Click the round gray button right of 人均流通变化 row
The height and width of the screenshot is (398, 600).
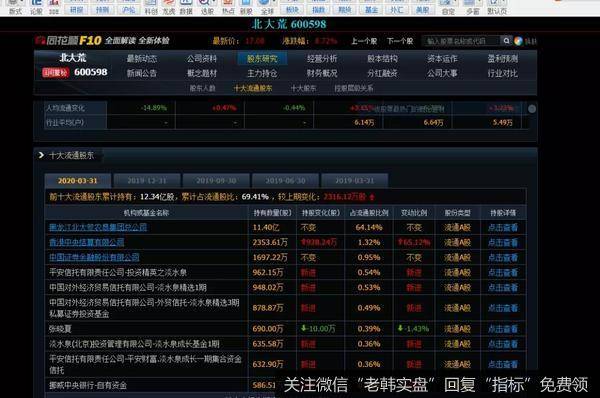click(532, 109)
